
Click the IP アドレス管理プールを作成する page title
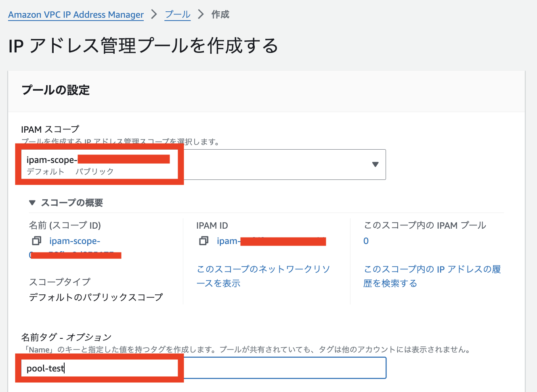point(142,46)
